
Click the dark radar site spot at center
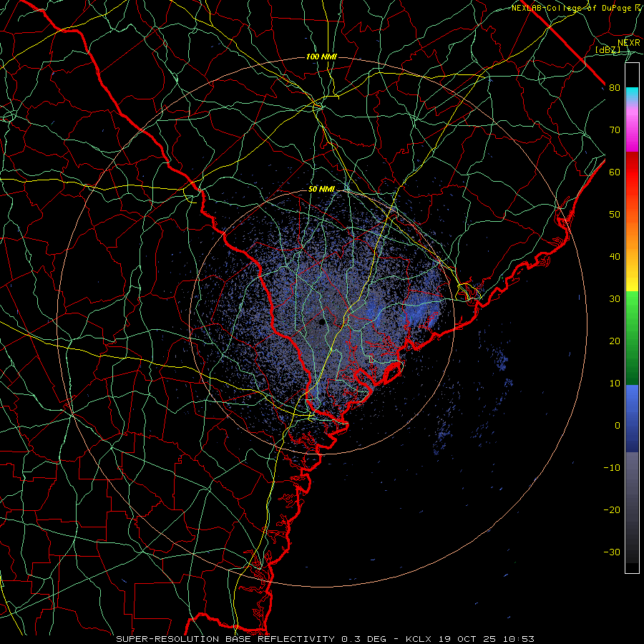[x=321, y=323]
